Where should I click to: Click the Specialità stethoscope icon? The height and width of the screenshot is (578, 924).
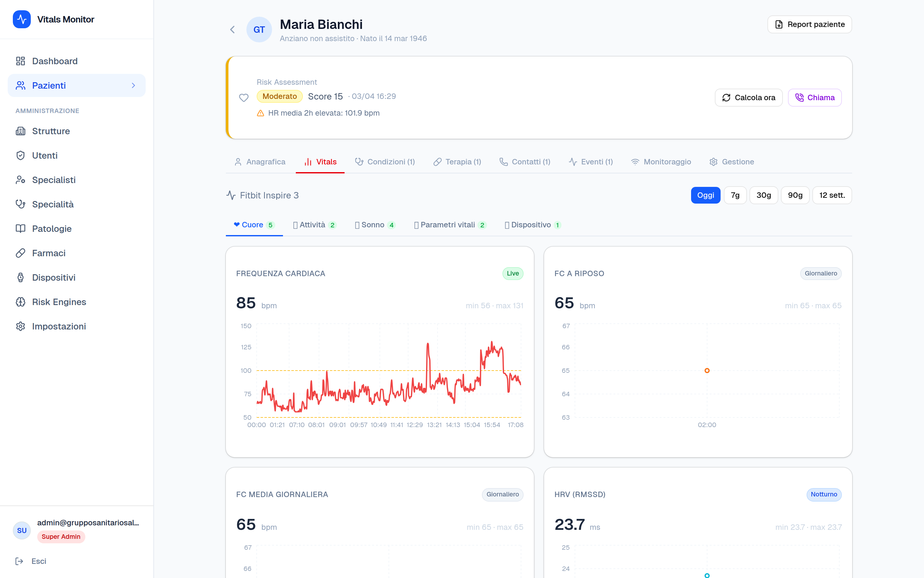pos(20,205)
